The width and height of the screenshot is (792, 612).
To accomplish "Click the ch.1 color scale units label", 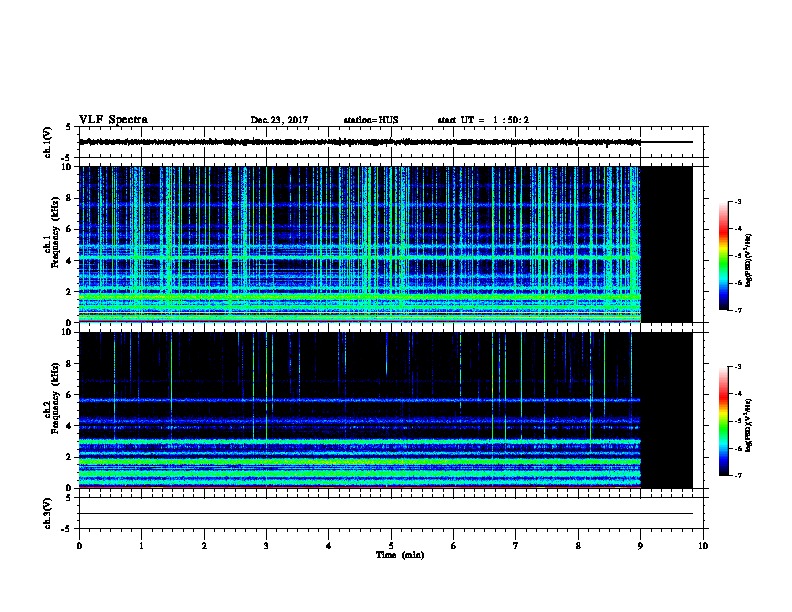I will coord(749,260).
